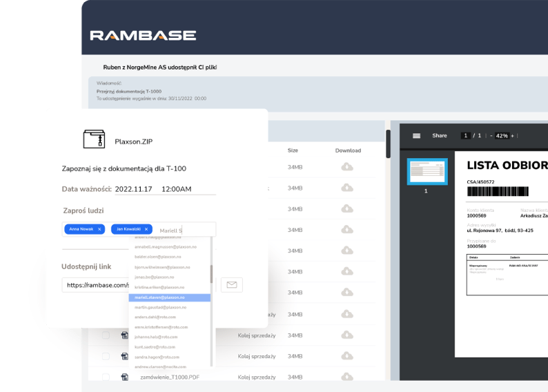The image size is (548, 392).
Task: Open the PDF viewer hamburger menu
Action: coord(417,136)
